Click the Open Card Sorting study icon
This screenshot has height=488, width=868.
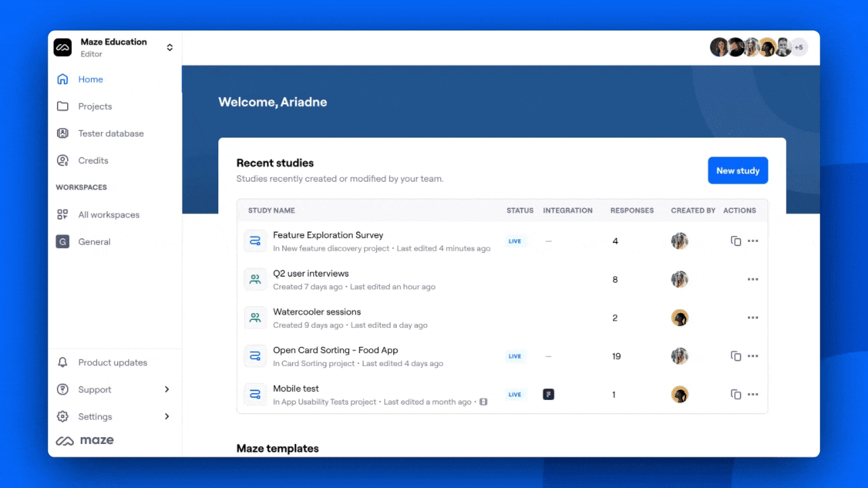coord(255,356)
